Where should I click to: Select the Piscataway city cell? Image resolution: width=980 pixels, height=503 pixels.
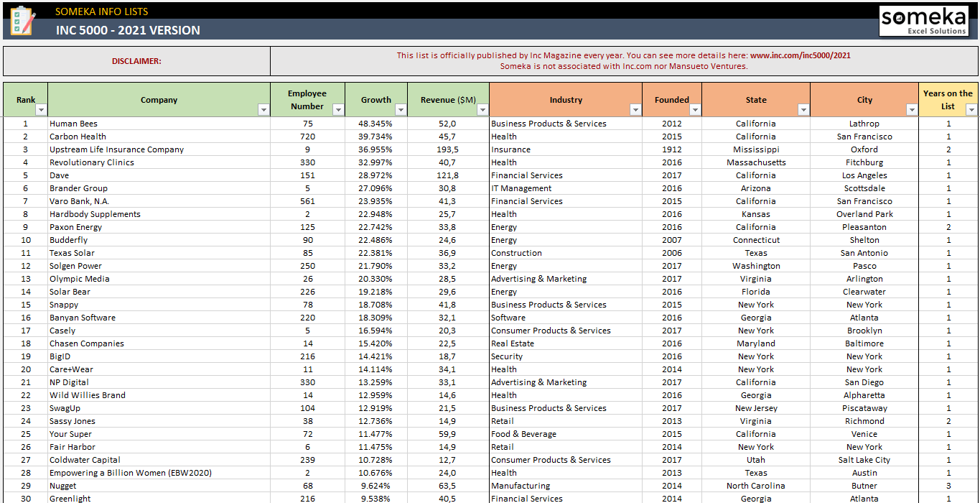point(864,408)
